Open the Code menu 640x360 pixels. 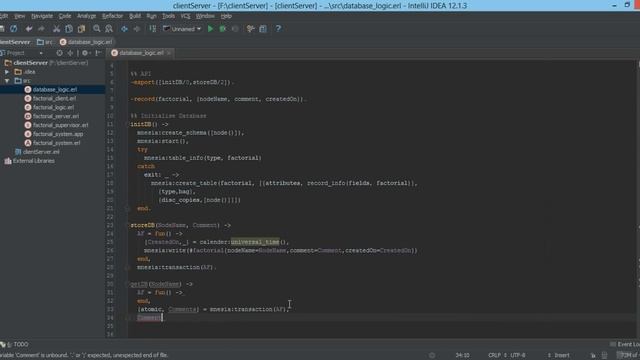pyautogui.click(x=65, y=16)
